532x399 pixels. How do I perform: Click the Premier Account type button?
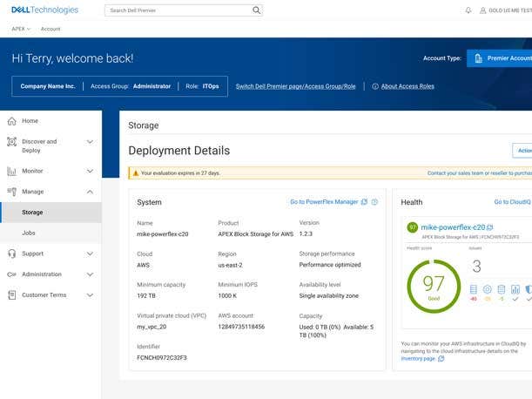coord(501,58)
